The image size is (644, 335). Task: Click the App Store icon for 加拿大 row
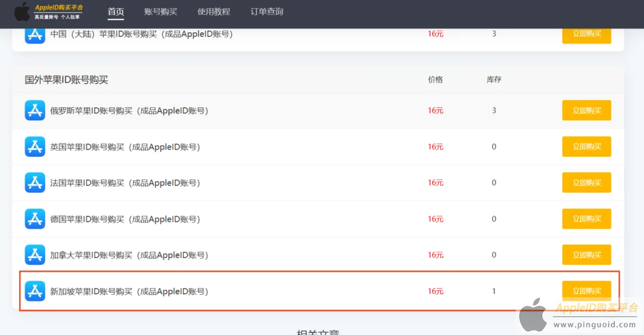[35, 255]
